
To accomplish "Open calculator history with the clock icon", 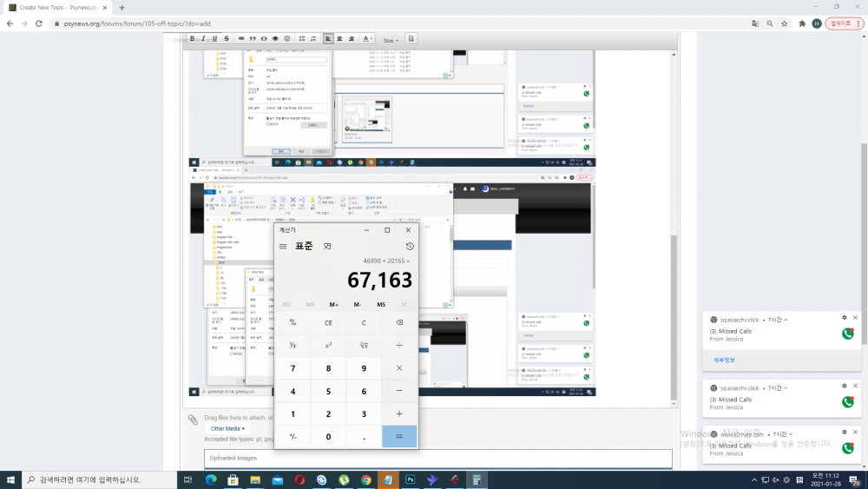I will (x=410, y=247).
